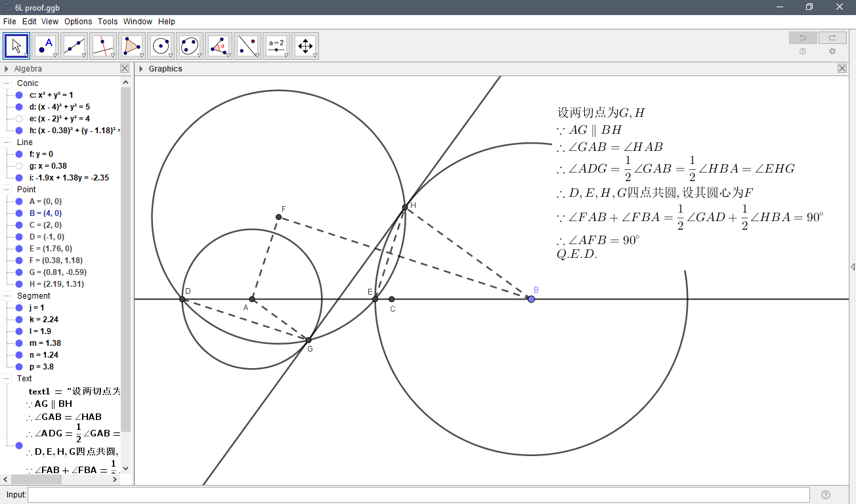Open the Tools menu
Viewport: 856px width, 504px height.
[x=107, y=21]
